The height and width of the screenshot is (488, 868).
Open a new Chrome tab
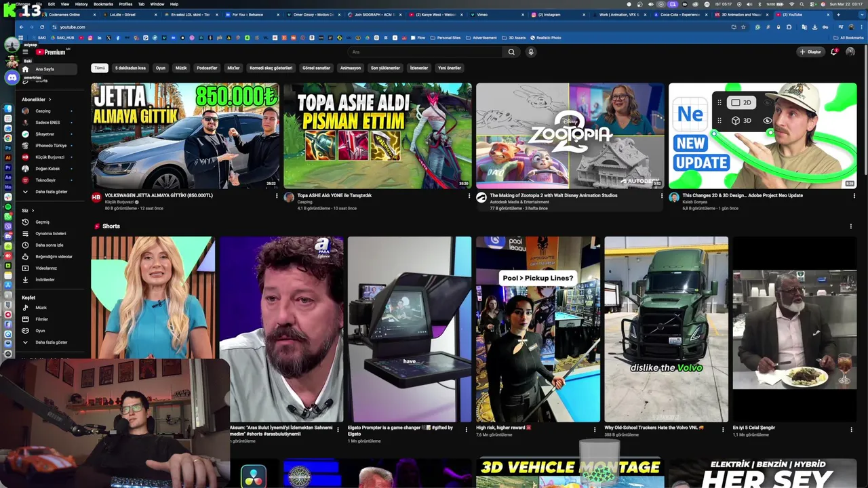coord(838,14)
